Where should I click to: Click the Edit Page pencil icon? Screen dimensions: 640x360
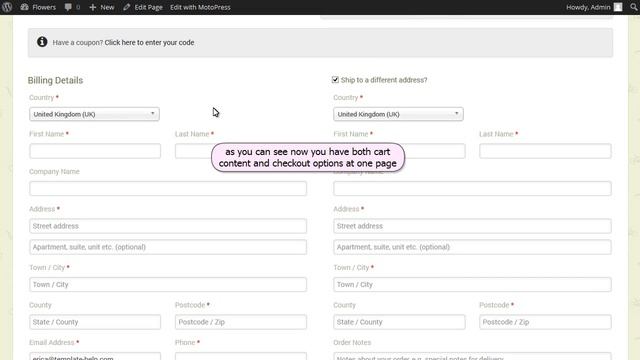pyautogui.click(x=127, y=7)
